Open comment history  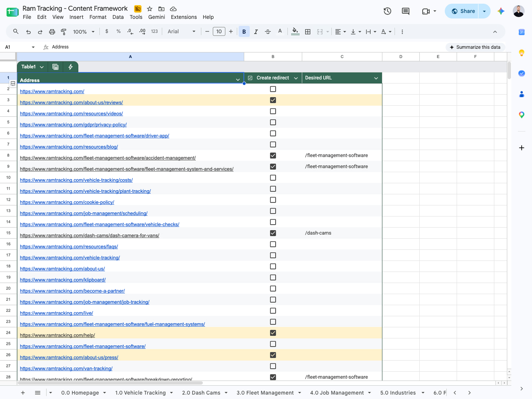click(x=406, y=11)
